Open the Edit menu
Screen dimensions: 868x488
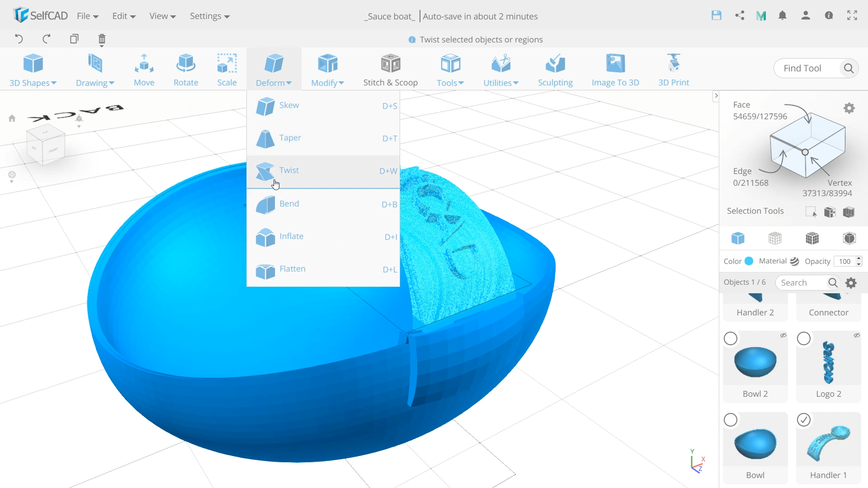124,16
